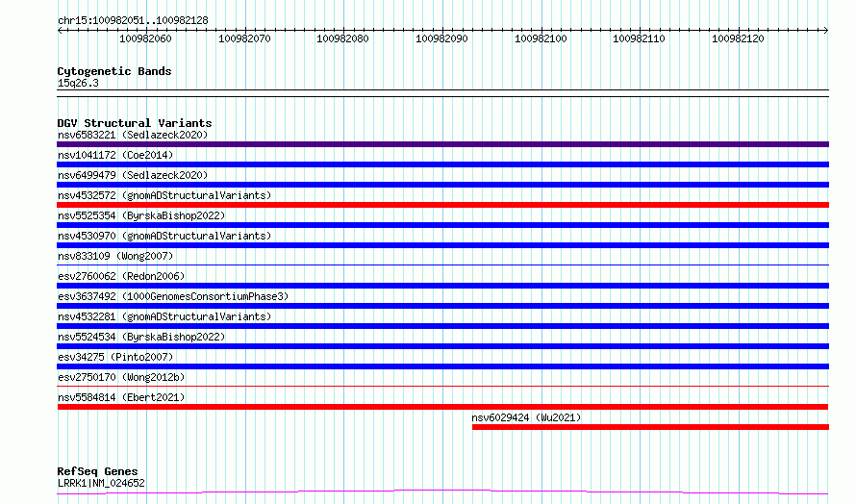Select nsv4530970 (gnomADStructuralVariants) label
This screenshot has width=856, height=504.
[x=164, y=236]
